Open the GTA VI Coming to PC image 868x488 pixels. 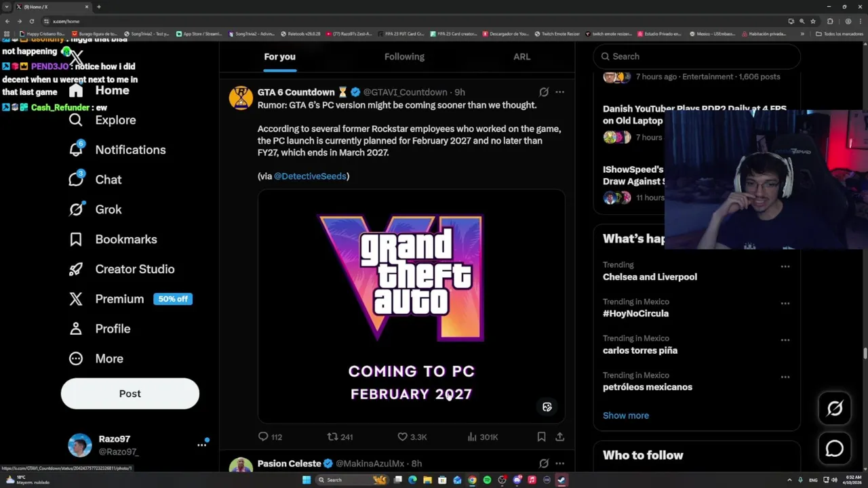tap(411, 306)
